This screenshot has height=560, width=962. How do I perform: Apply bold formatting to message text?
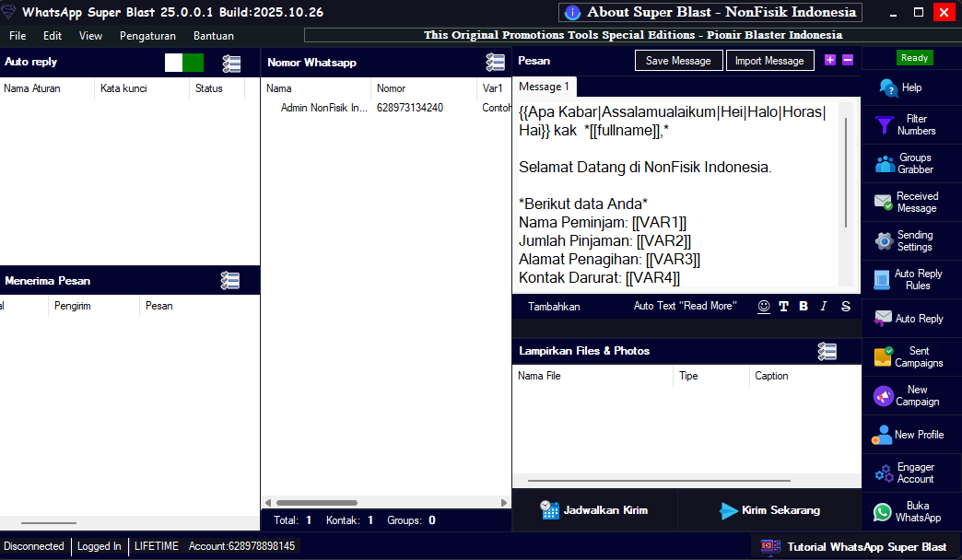804,306
